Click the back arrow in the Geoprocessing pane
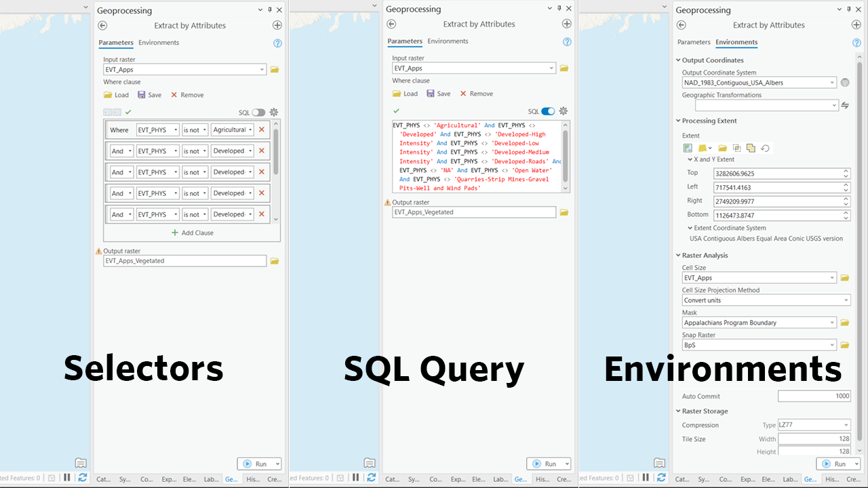Image resolution: width=868 pixels, height=488 pixels. pos(102,25)
